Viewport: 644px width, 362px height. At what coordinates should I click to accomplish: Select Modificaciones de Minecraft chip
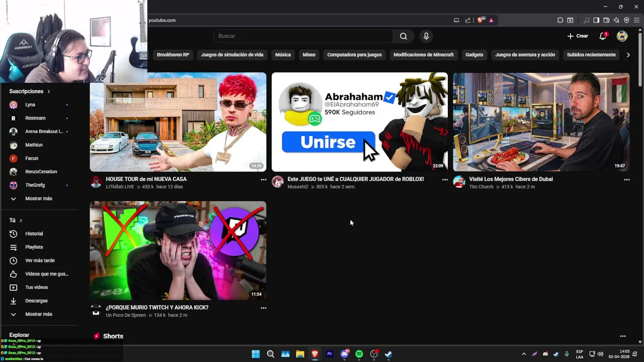424,55
